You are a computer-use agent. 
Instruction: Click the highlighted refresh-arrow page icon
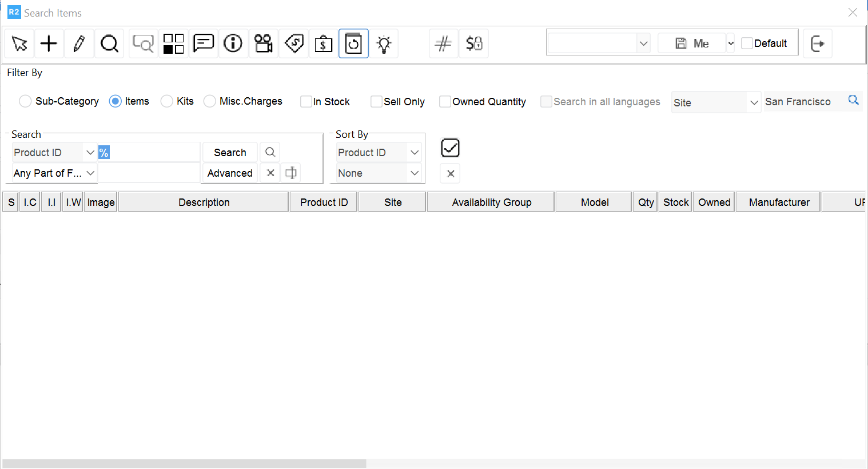(353, 43)
